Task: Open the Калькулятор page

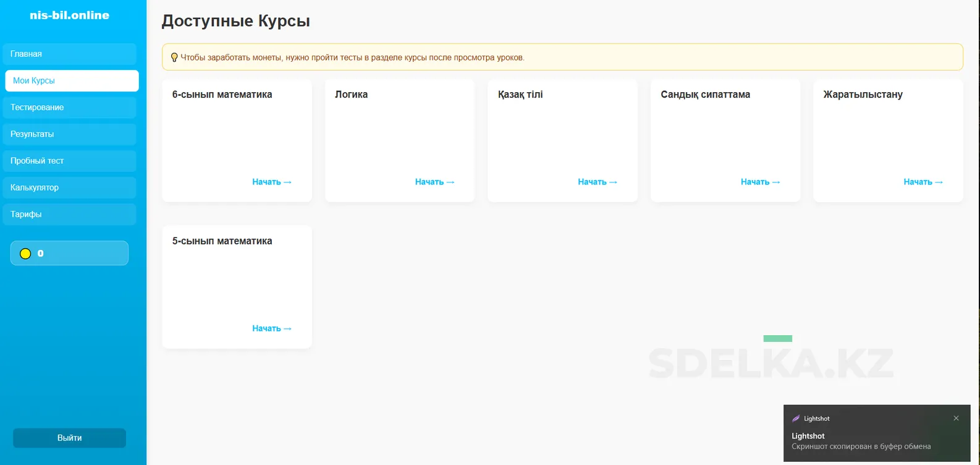Action: 69,187
